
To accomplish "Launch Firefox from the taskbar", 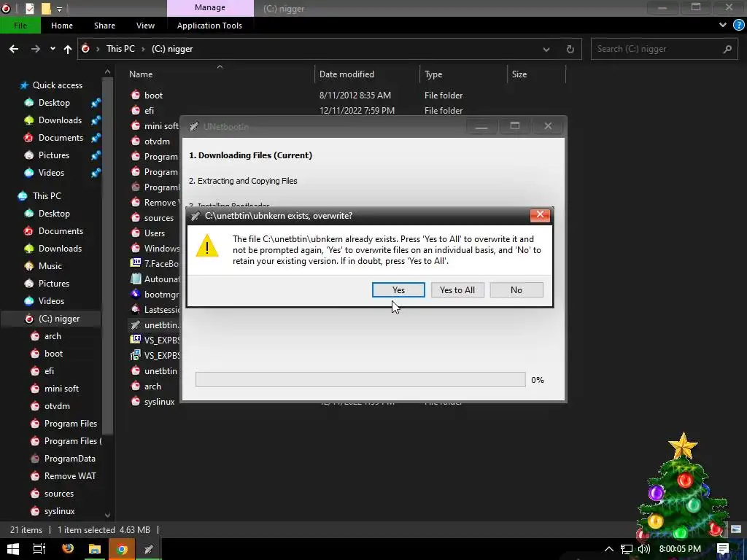I will click(x=68, y=549).
